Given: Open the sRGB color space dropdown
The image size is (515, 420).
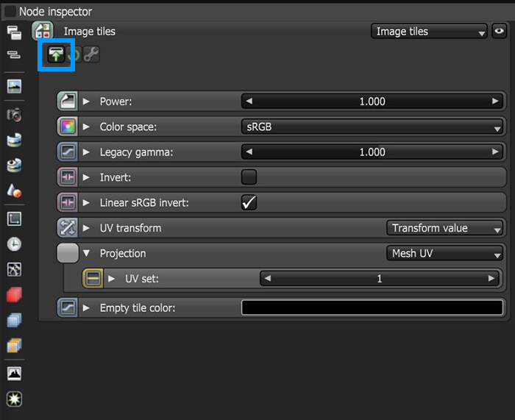Looking at the screenshot, I should [x=372, y=127].
